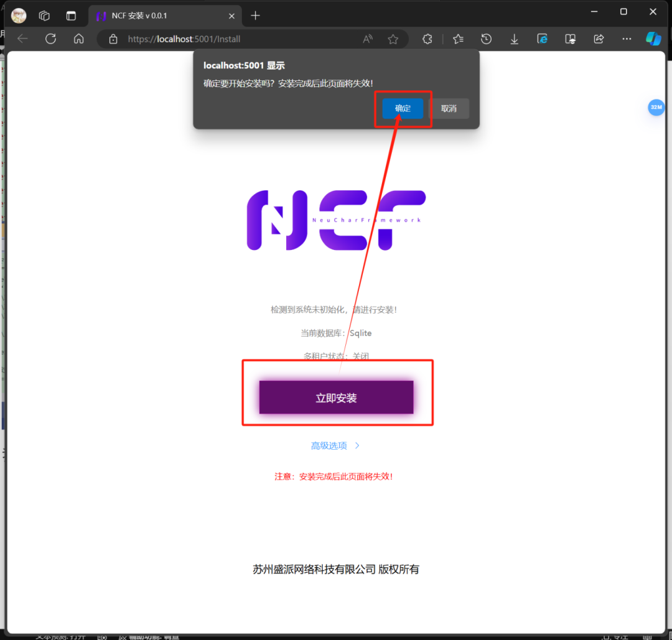Click the 苏州盛派网络科技有限公司 版权所有 footer
672x640 pixels.
click(336, 569)
